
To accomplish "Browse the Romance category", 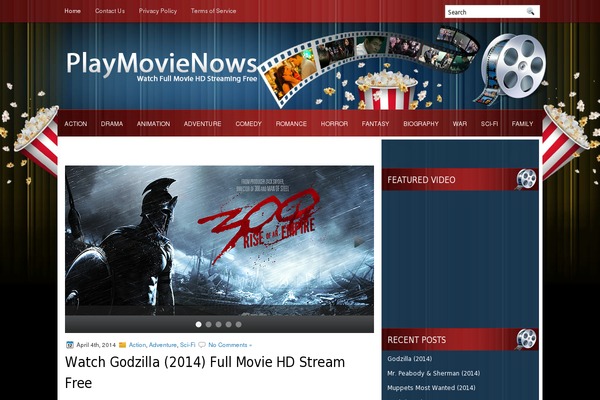I will (x=291, y=124).
